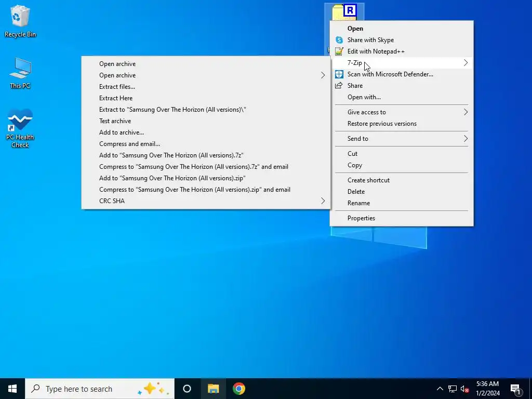Screen dimensions: 532x399
Task: Click the Skype icon in context menu
Action: [339, 40]
